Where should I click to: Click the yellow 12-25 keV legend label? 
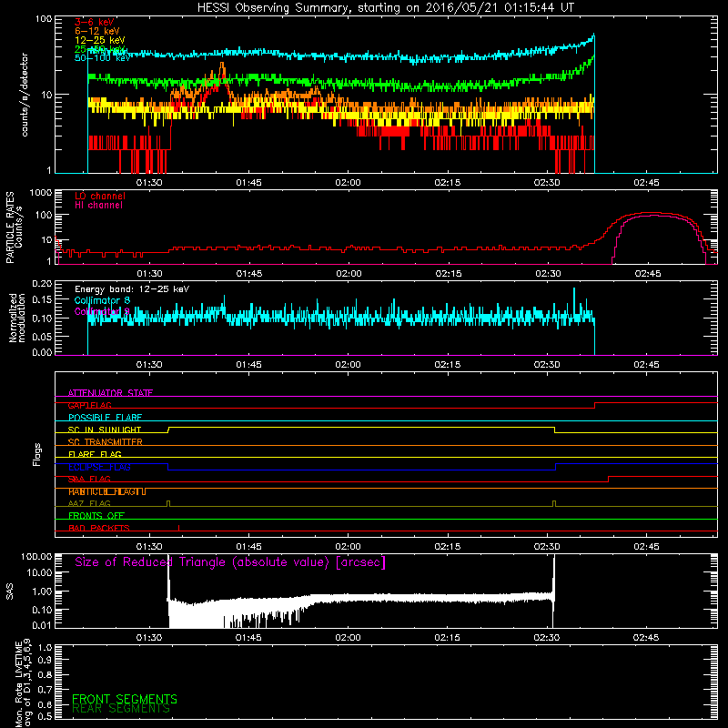pos(100,40)
